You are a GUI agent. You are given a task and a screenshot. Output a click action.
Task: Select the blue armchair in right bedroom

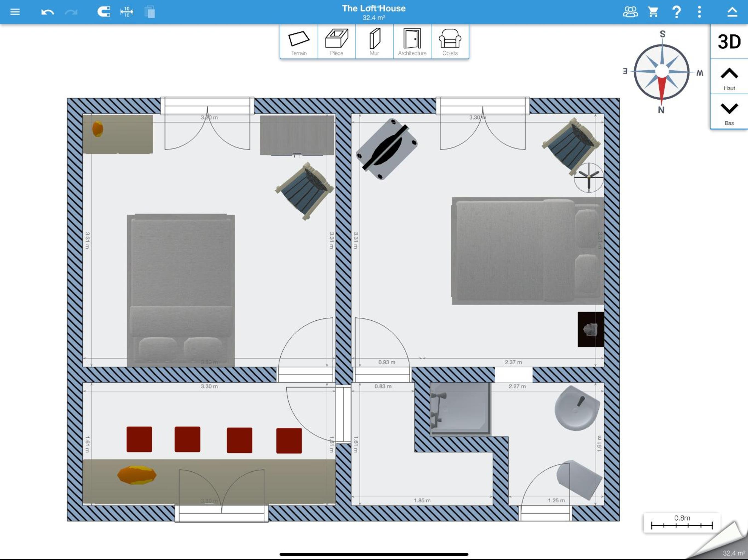pos(571,146)
